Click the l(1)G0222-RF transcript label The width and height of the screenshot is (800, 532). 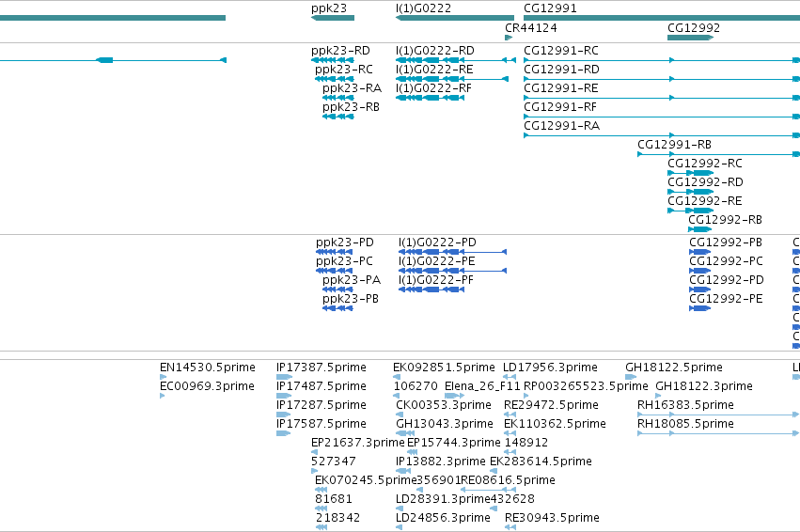point(433,88)
